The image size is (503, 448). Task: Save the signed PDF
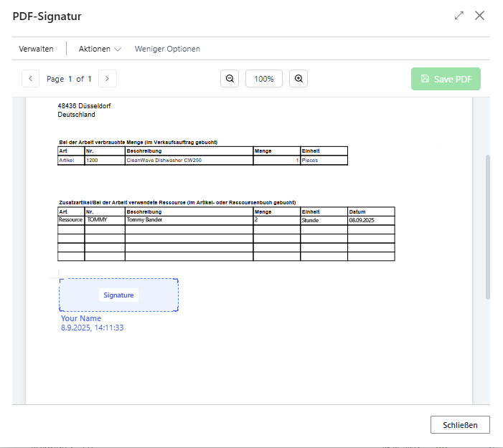coord(446,79)
